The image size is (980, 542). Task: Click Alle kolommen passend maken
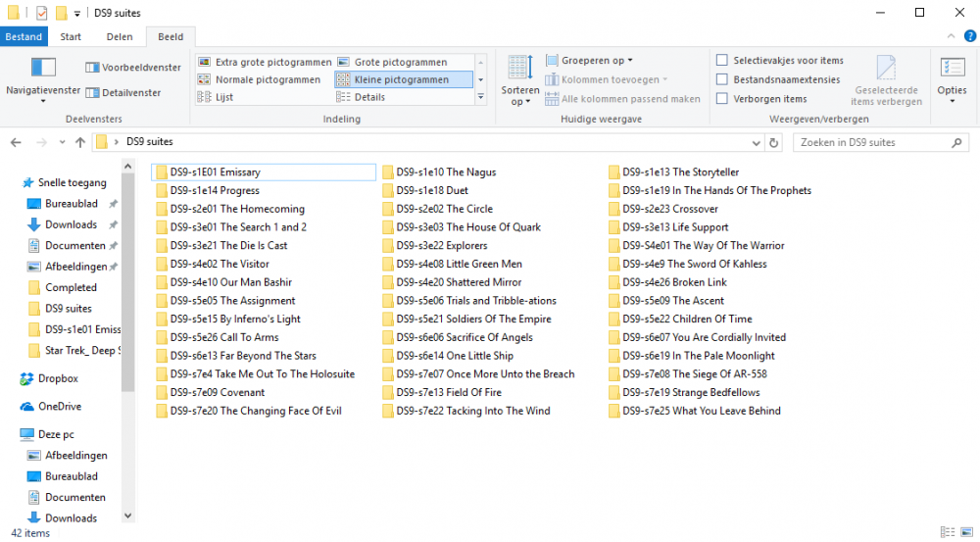622,99
